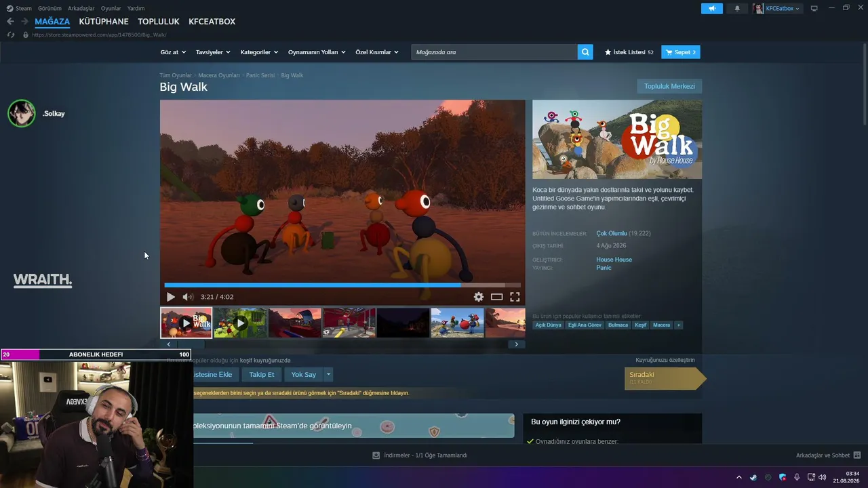
Task: Click the Eşli Ana Görev tag
Action: point(585,325)
